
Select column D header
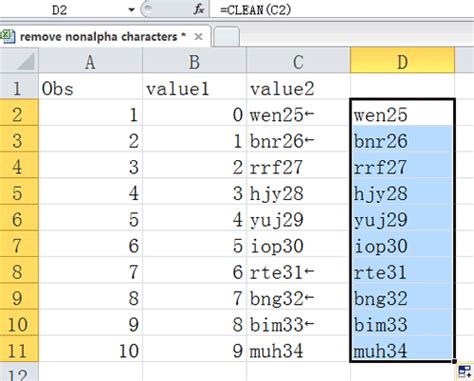402,61
